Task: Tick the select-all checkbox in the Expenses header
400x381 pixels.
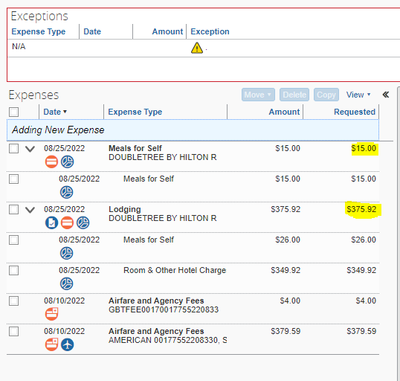Action: 14,112
